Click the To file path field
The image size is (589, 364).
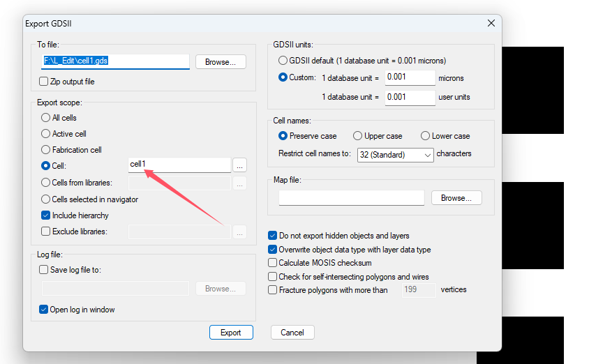(x=115, y=61)
